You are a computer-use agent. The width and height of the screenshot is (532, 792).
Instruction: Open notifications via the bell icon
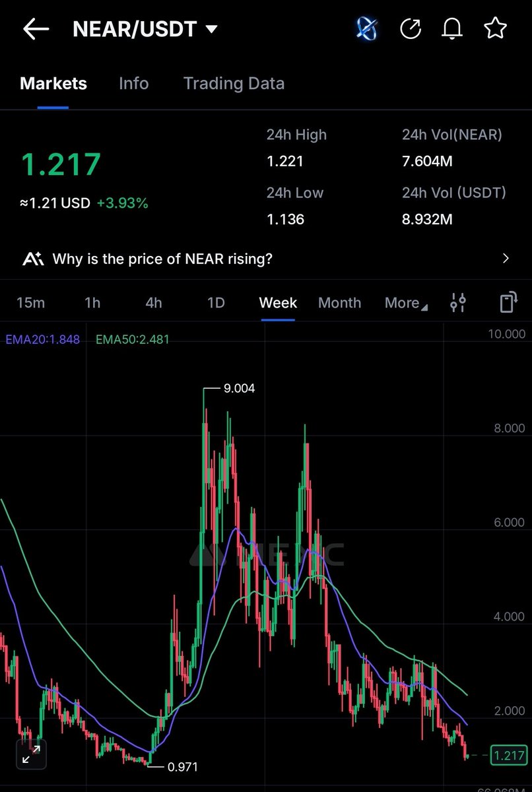point(451,28)
